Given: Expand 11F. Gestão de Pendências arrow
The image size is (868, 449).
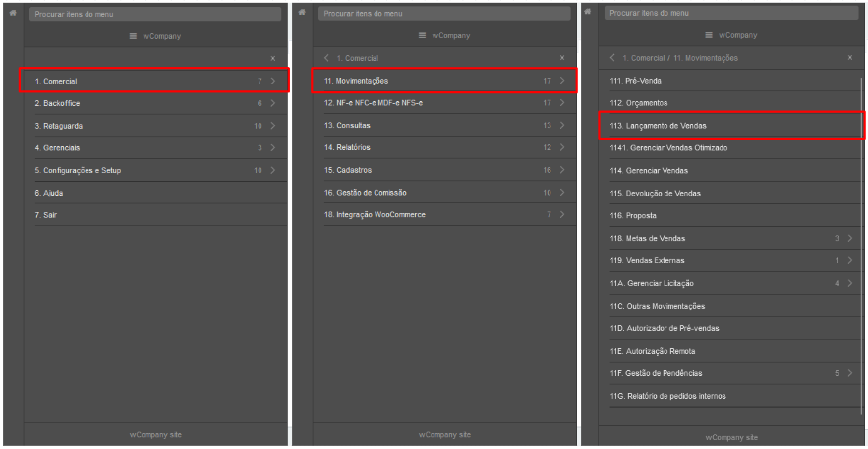Looking at the screenshot, I should [850, 373].
